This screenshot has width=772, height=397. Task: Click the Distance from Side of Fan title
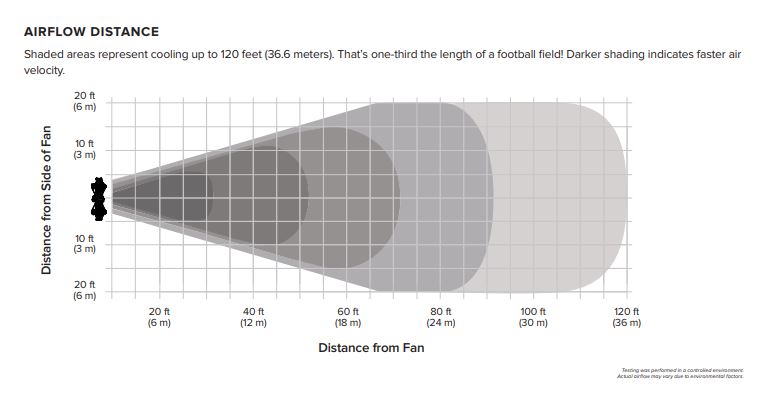pyautogui.click(x=46, y=200)
